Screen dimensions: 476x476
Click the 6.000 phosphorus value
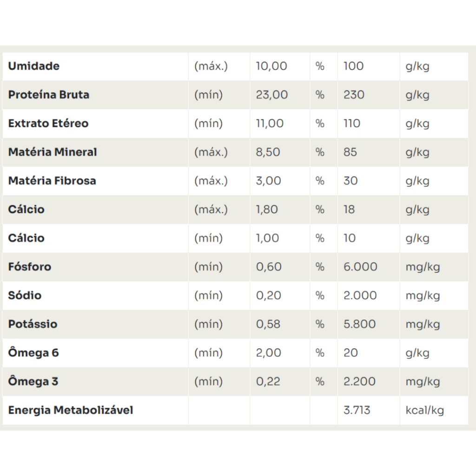(360, 267)
